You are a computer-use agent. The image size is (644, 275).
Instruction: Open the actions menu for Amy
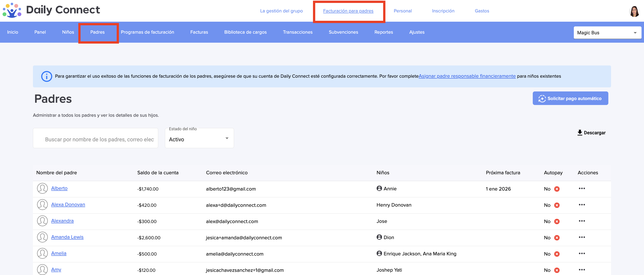click(x=581, y=270)
